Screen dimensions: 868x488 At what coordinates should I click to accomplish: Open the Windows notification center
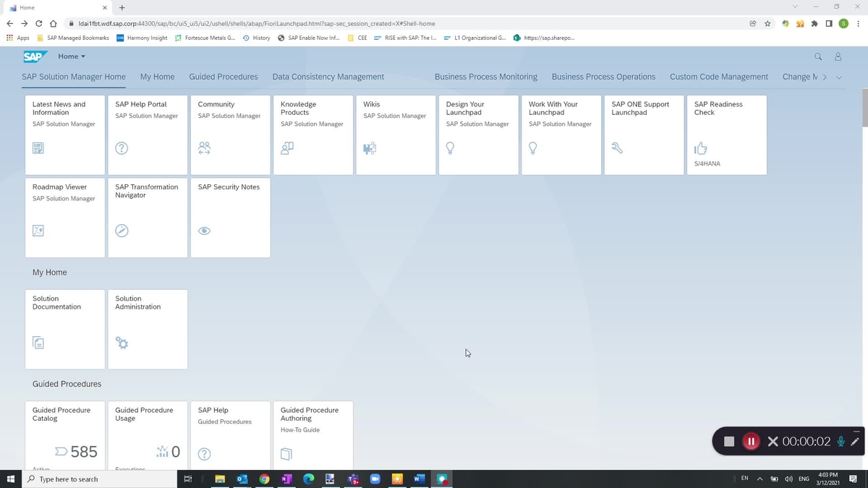pyautogui.click(x=854, y=479)
